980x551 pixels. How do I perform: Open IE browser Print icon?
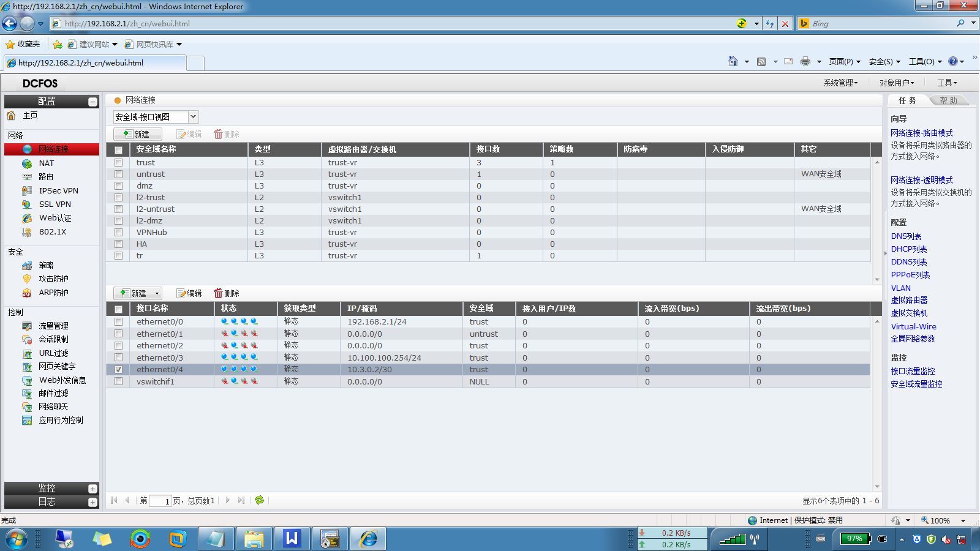coord(805,61)
